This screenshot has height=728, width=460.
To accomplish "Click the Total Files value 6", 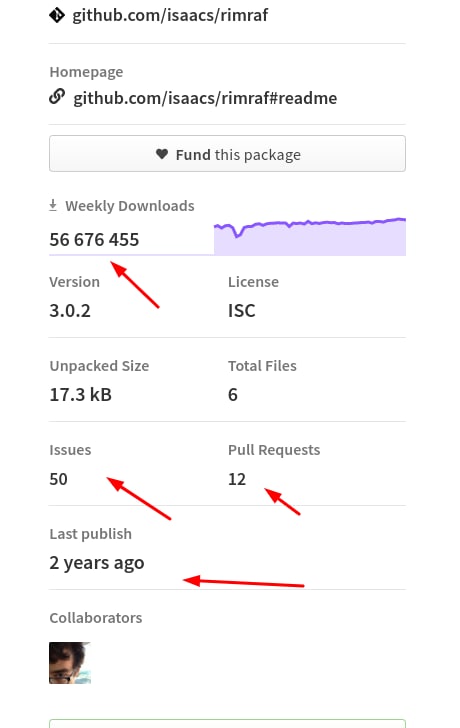I will click(233, 395).
